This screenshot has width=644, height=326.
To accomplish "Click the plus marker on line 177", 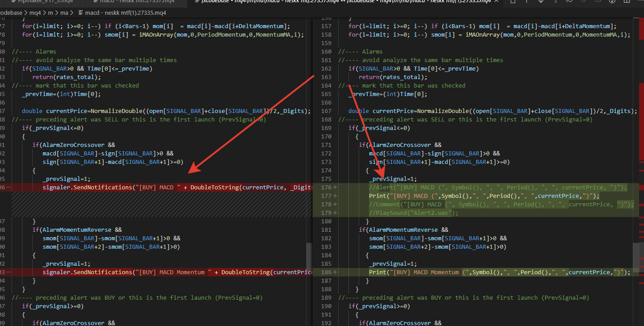I will pos(335,196).
